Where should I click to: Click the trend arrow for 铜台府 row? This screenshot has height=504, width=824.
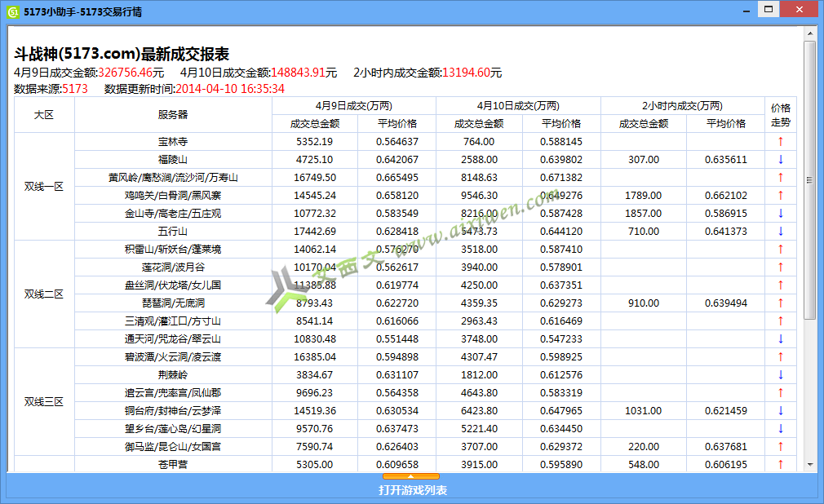tap(781, 410)
